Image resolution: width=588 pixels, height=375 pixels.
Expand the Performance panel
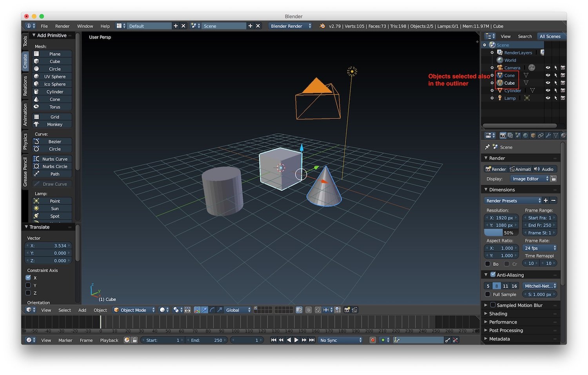(503, 322)
